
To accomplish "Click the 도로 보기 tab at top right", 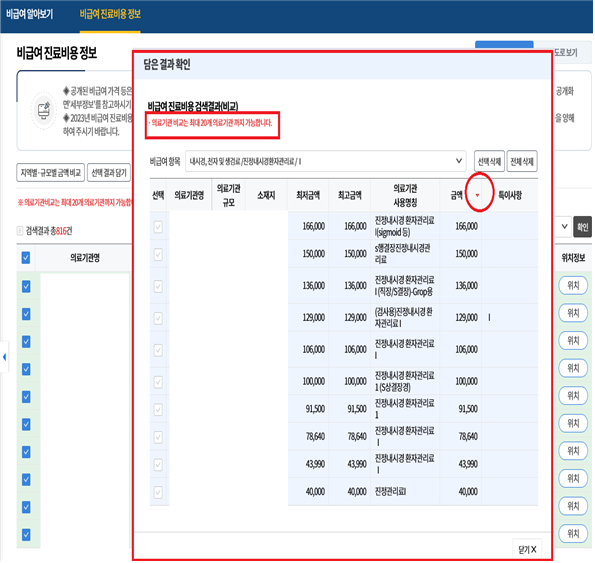I will [x=565, y=53].
